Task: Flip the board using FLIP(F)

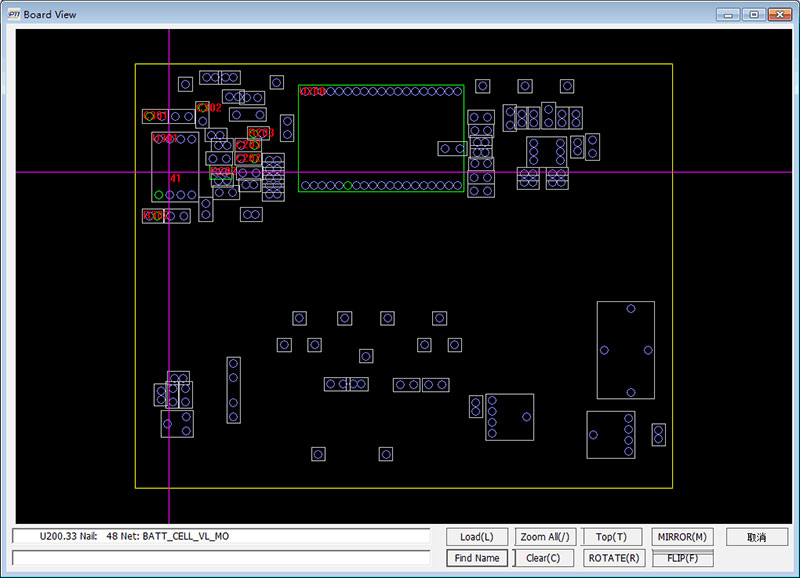Action: click(x=682, y=558)
